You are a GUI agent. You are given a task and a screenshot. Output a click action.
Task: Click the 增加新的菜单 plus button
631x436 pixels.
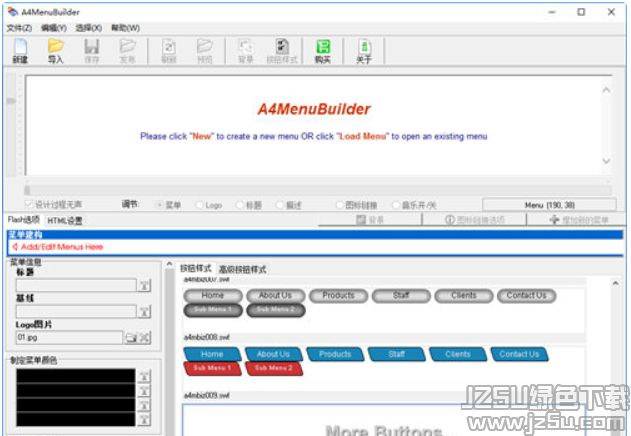[578, 220]
